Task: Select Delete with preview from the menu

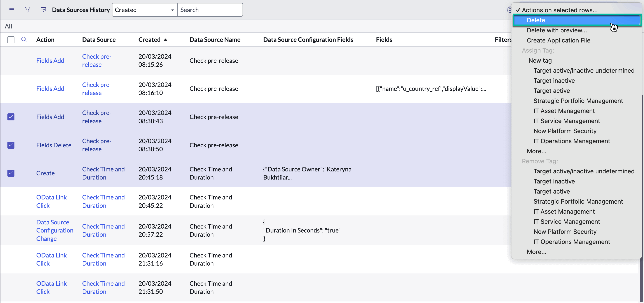Action: coord(557,30)
